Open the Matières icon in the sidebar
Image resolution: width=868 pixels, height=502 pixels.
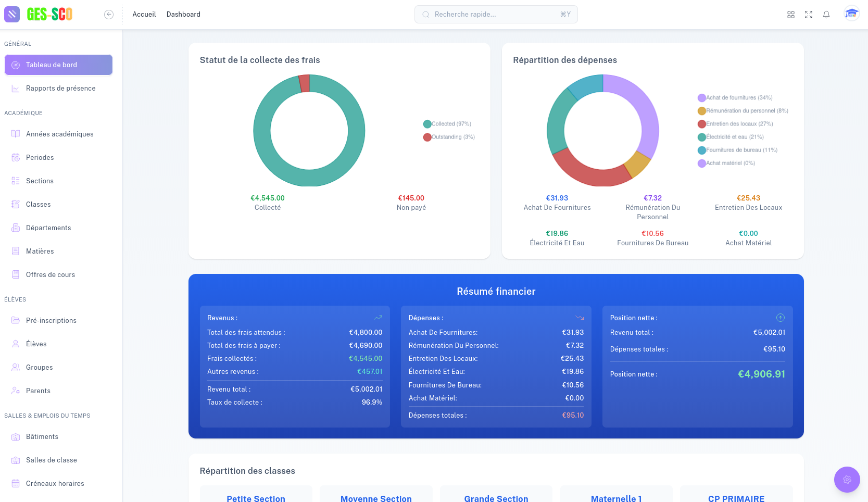click(x=15, y=251)
